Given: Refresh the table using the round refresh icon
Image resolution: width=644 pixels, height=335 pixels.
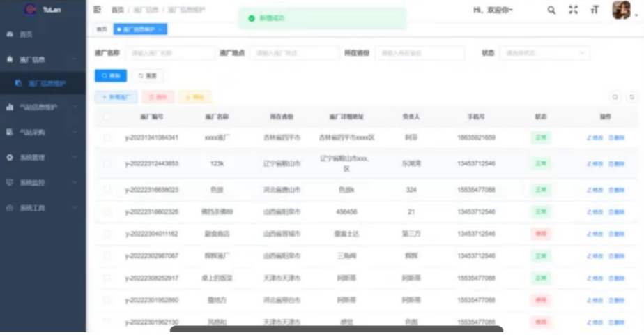Looking at the screenshot, I should tap(631, 97).
